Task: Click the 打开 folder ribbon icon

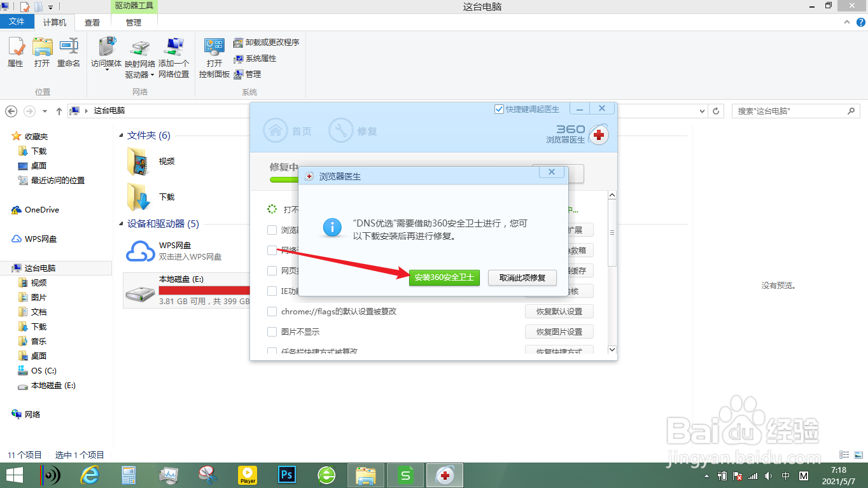Action: (x=42, y=52)
